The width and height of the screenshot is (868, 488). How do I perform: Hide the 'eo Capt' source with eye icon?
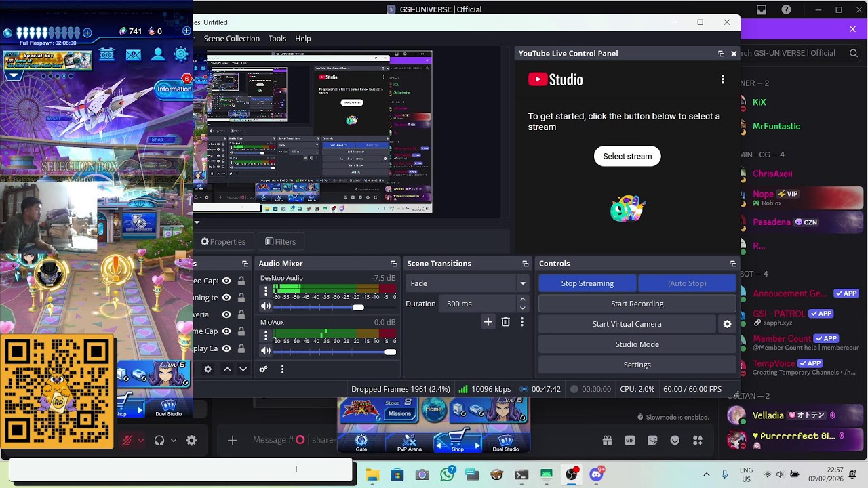coord(226,281)
